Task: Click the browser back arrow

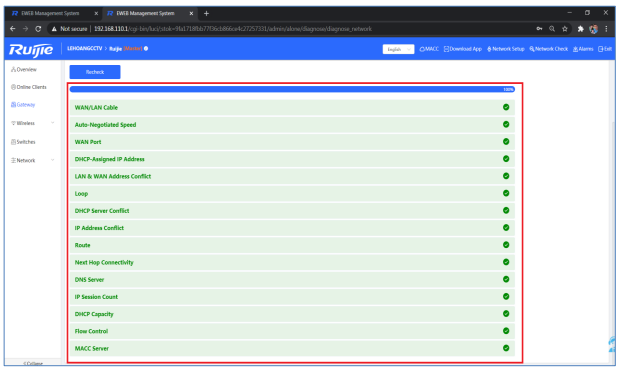Action: pyautogui.click(x=13, y=29)
